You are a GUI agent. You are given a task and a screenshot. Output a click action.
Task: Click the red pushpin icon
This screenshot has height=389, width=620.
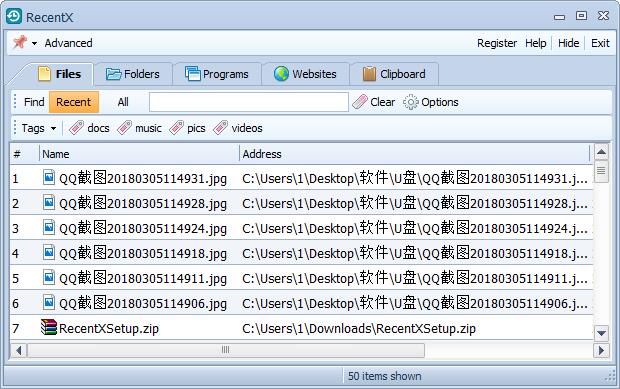20,42
